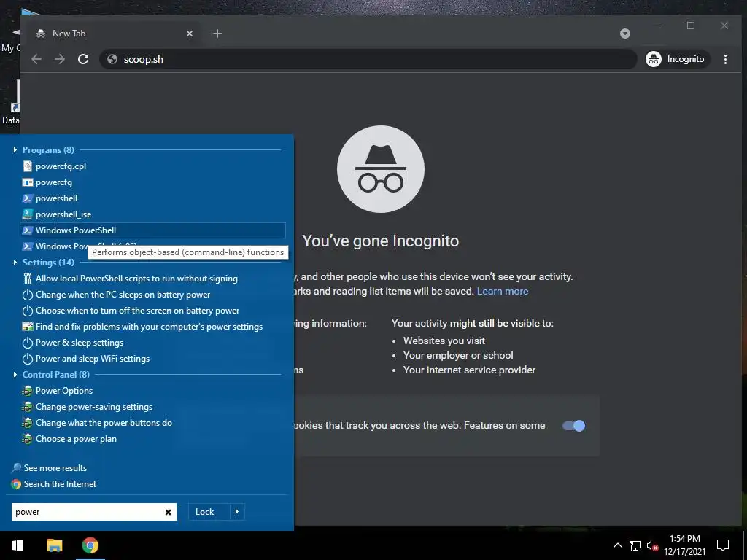The image size is (747, 560).
Task: Collapse the Settings (14) results group
Action: click(x=15, y=262)
